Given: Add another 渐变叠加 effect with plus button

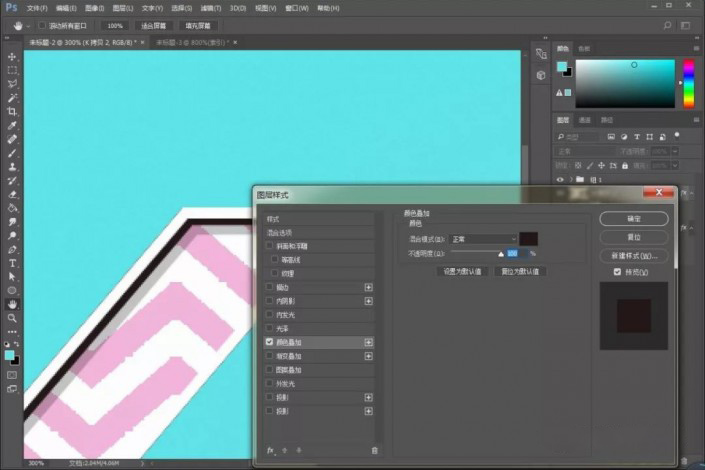Looking at the screenshot, I should pos(368,356).
